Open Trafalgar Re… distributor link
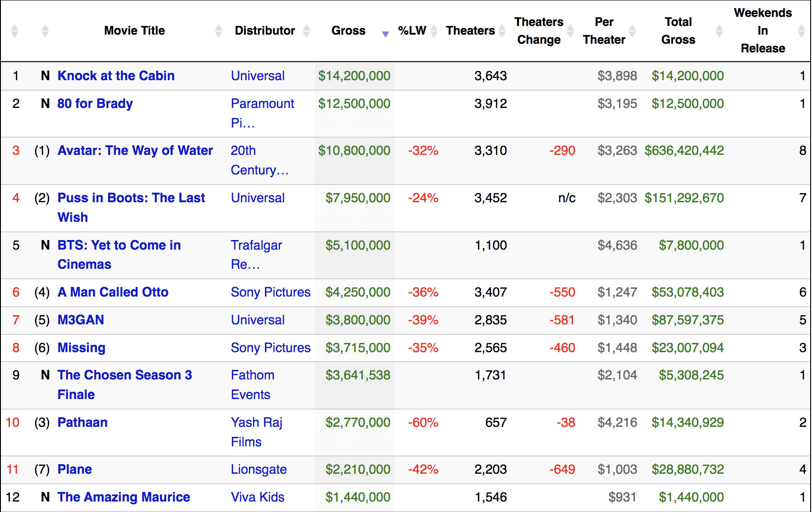The image size is (812, 512). pyautogui.click(x=256, y=255)
